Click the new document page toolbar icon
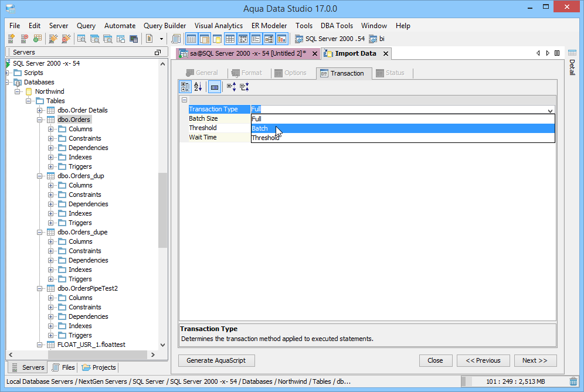This screenshot has height=392, width=584. [150, 39]
